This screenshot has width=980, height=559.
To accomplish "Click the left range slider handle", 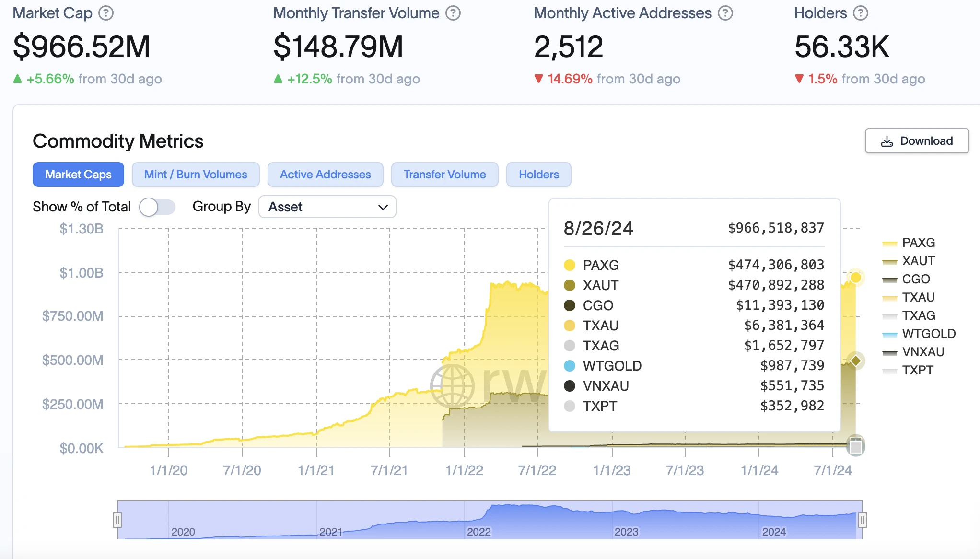I will point(117,520).
